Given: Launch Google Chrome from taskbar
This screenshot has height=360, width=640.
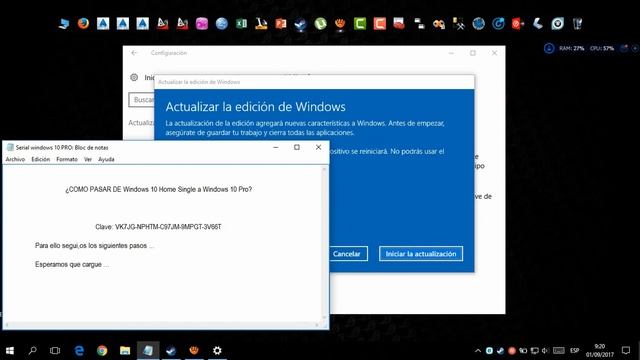Looking at the screenshot, I should pyautogui.click(x=102, y=351).
